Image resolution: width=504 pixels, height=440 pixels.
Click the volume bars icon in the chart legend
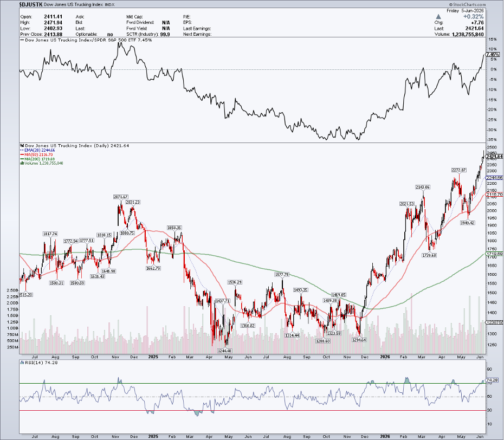click(22, 163)
